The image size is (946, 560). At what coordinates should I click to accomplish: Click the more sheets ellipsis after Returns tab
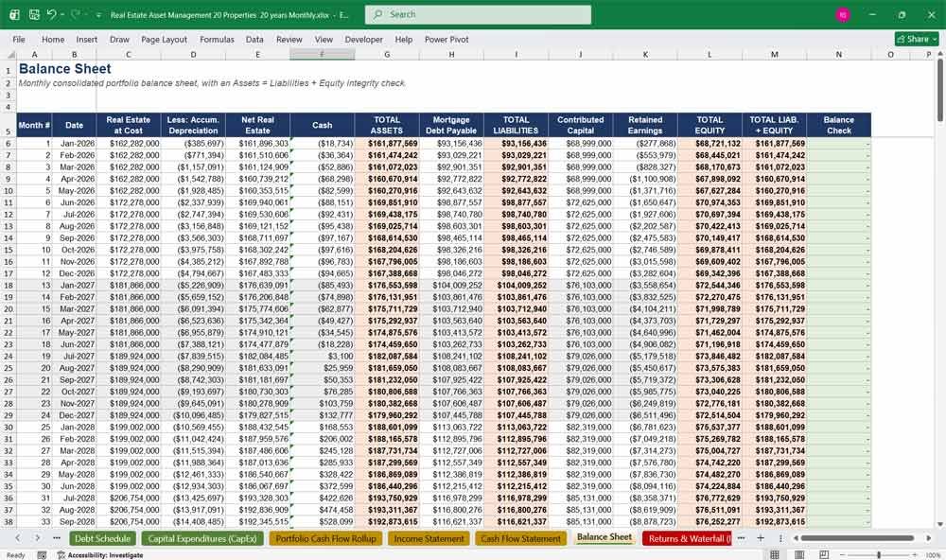[741, 537]
